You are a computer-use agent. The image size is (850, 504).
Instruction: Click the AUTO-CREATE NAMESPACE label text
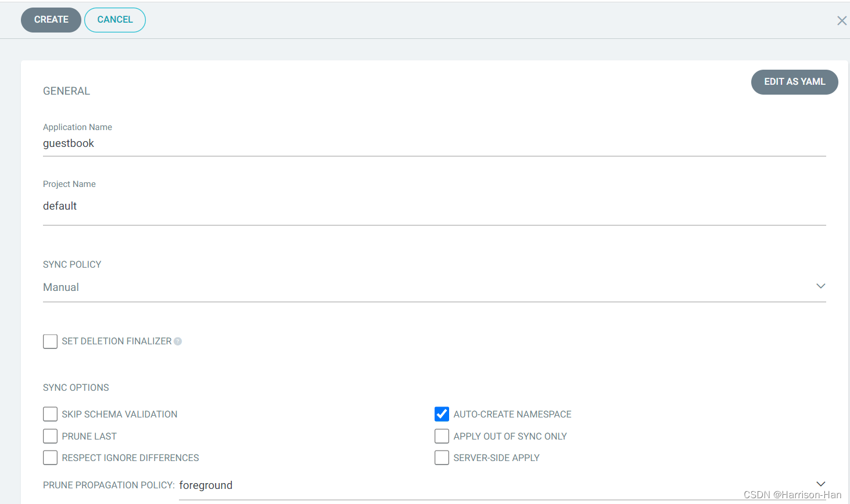tap(512, 415)
